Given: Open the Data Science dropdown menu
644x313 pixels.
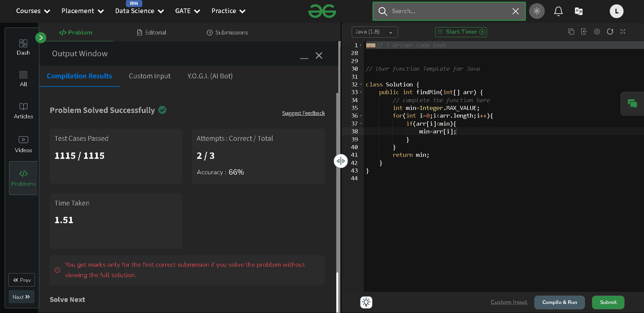Looking at the screenshot, I should click(140, 11).
